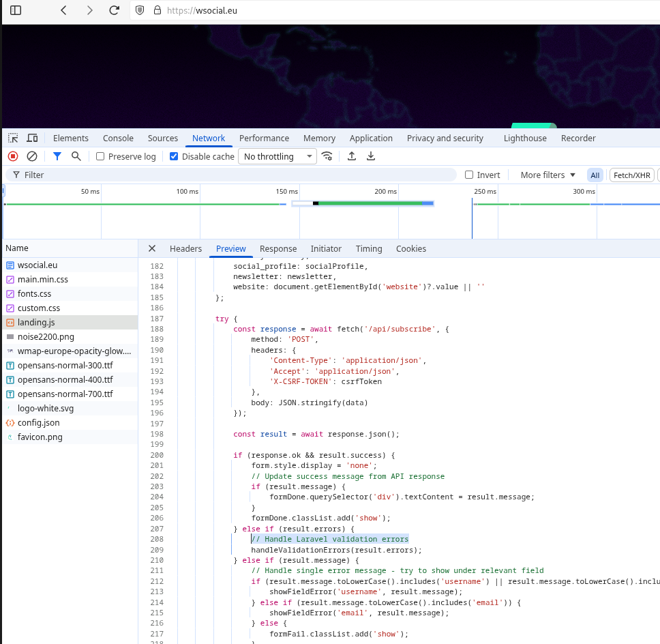
Task: Open the No throttling dropdown
Action: click(277, 156)
